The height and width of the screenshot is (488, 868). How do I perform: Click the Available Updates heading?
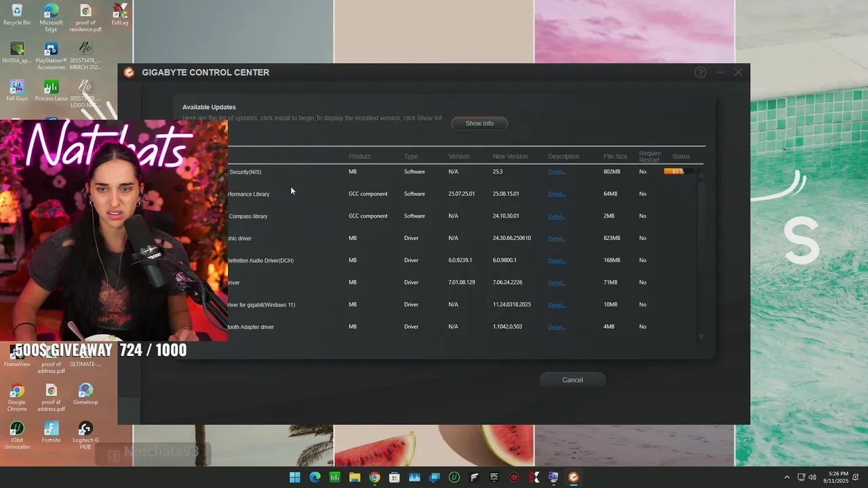tap(209, 107)
